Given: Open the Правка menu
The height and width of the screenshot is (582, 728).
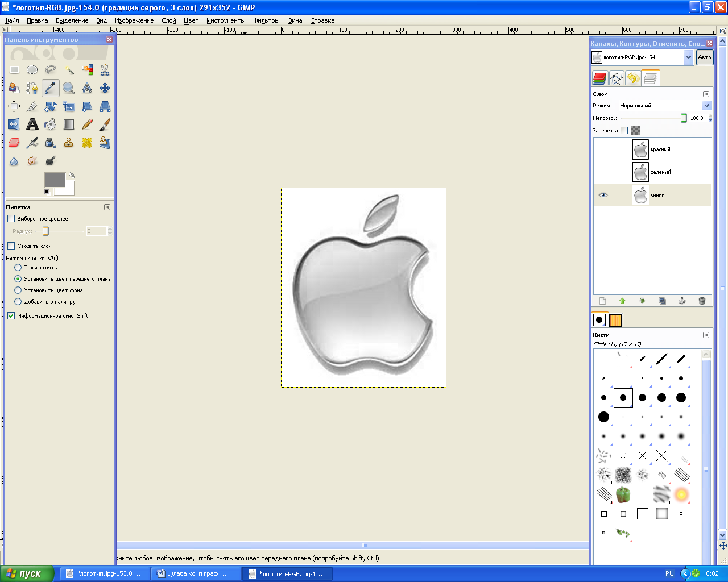Looking at the screenshot, I should pyautogui.click(x=38, y=20).
